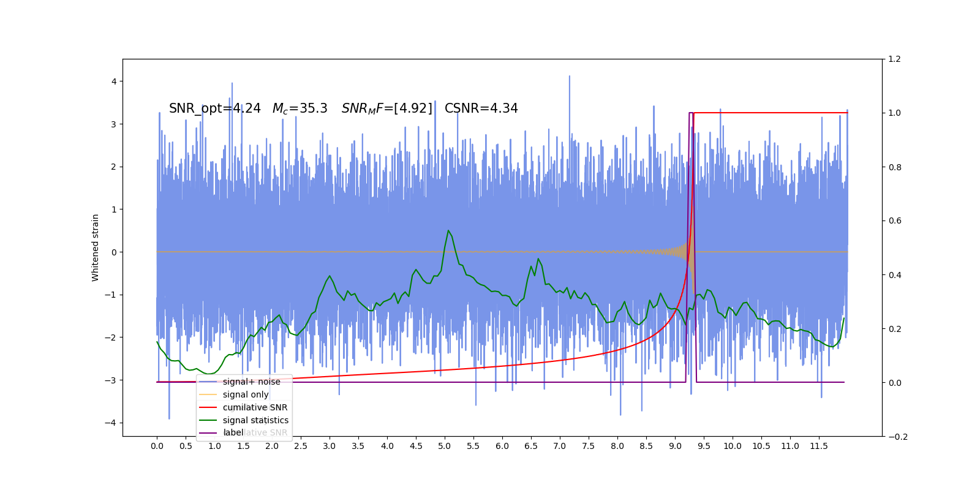Click the right y-axis tick label 0.2
The width and height of the screenshot is (980, 490).
pos(895,329)
